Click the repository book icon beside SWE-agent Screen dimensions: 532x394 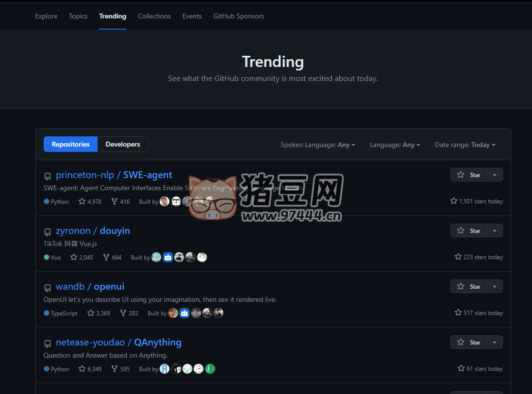pos(47,176)
